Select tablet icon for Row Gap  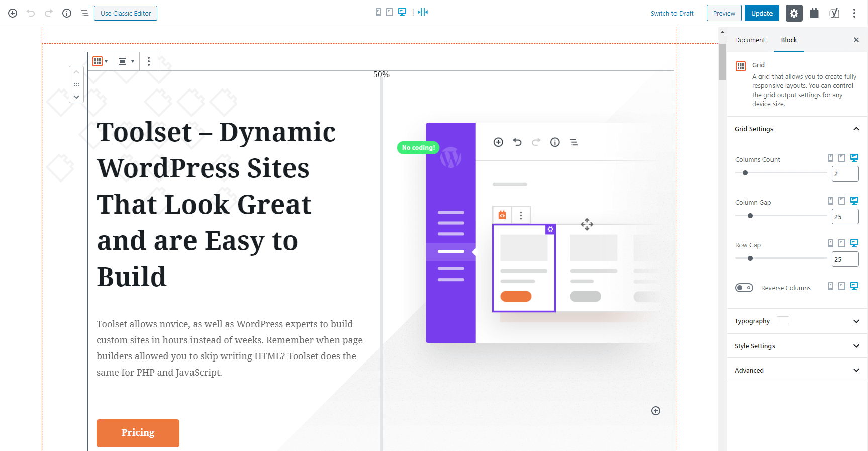click(x=842, y=243)
